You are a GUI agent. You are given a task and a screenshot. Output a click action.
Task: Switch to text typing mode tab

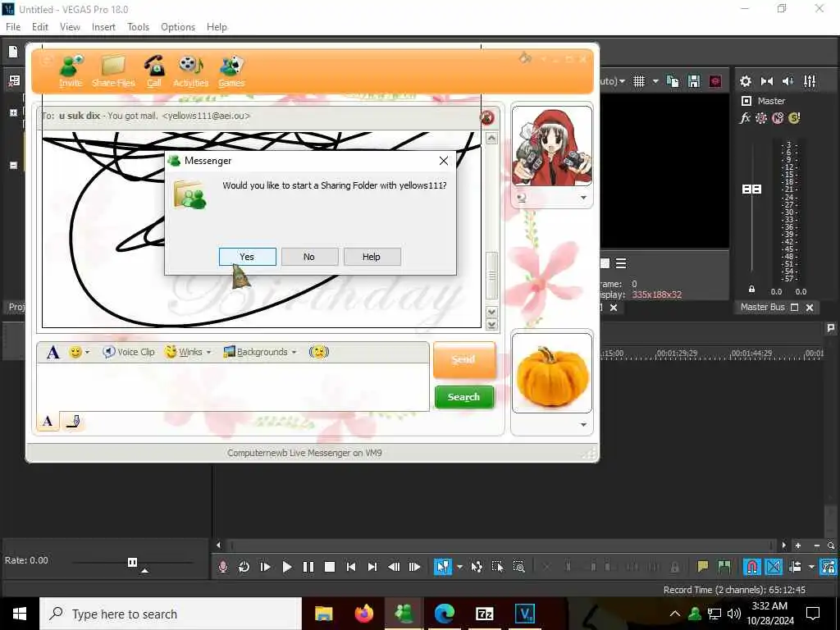[x=48, y=422]
